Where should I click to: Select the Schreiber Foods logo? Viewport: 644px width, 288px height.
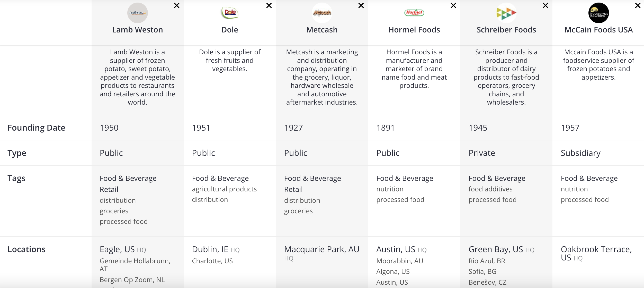(506, 13)
